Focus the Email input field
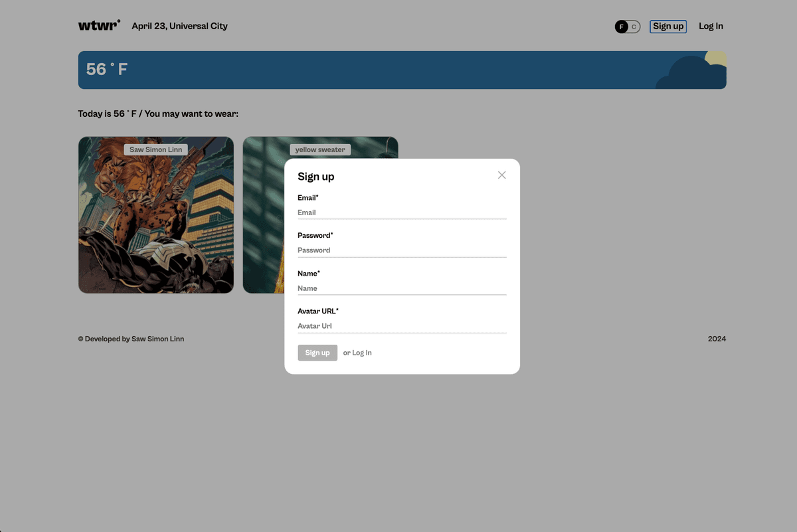 tap(402, 213)
